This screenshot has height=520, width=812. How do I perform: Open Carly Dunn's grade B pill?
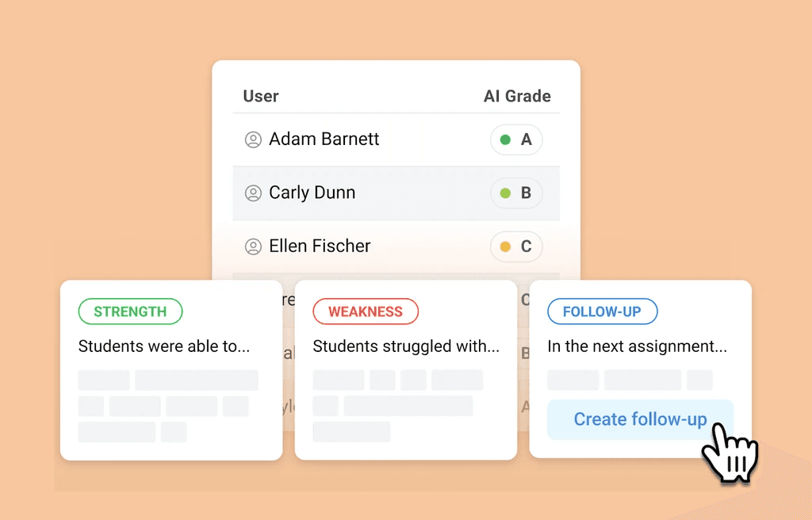pos(516,193)
